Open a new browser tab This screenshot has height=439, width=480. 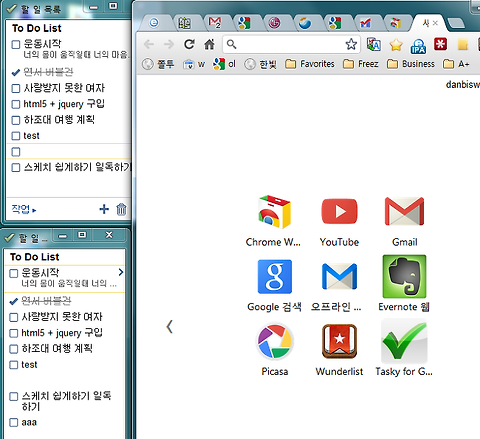coord(456,23)
